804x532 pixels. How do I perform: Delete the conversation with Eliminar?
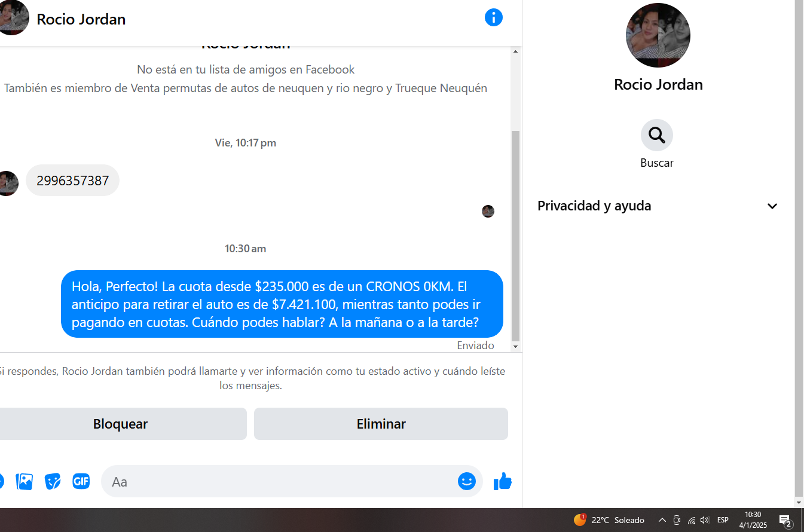(x=381, y=424)
